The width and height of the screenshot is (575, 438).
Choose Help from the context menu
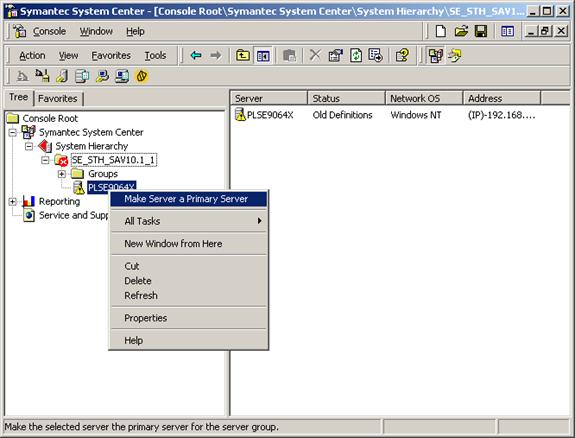click(x=189, y=340)
